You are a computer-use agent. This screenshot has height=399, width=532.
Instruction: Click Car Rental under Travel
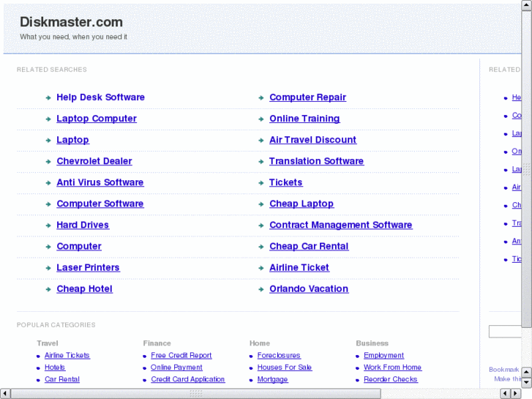pyautogui.click(x=61, y=379)
